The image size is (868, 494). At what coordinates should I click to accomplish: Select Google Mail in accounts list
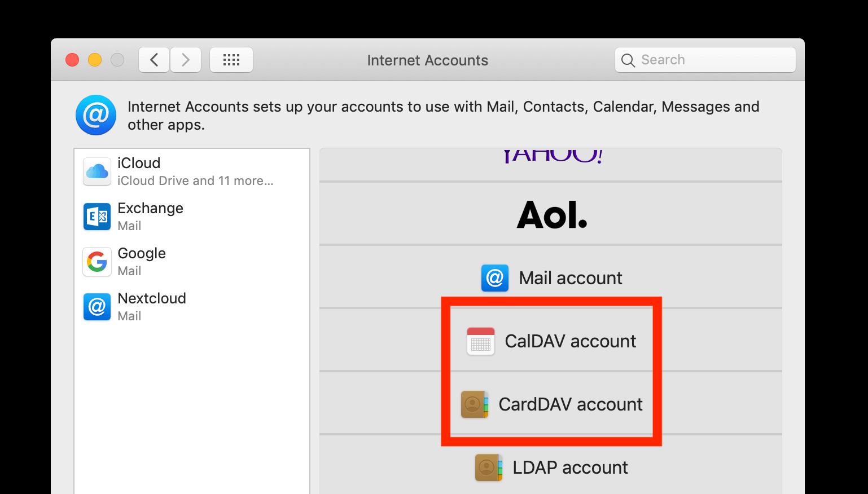[x=192, y=262]
